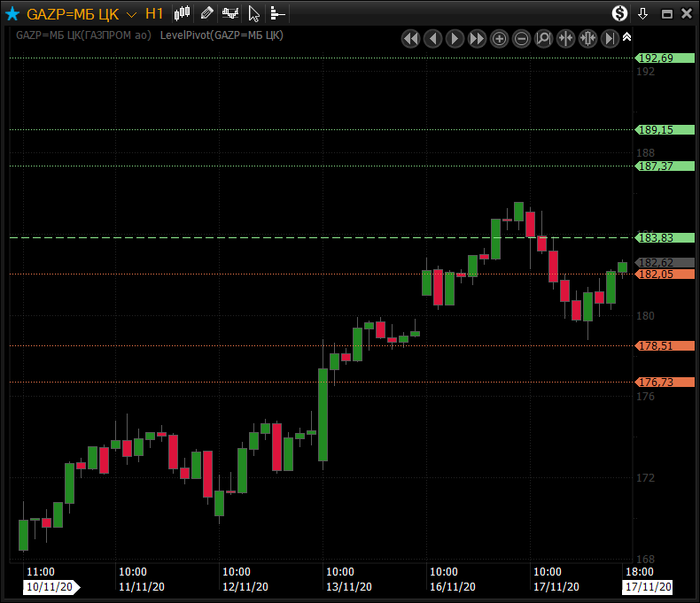Viewport: 700px width, 603px height.
Task: Select the pencil drawing tool
Action: 206,13
